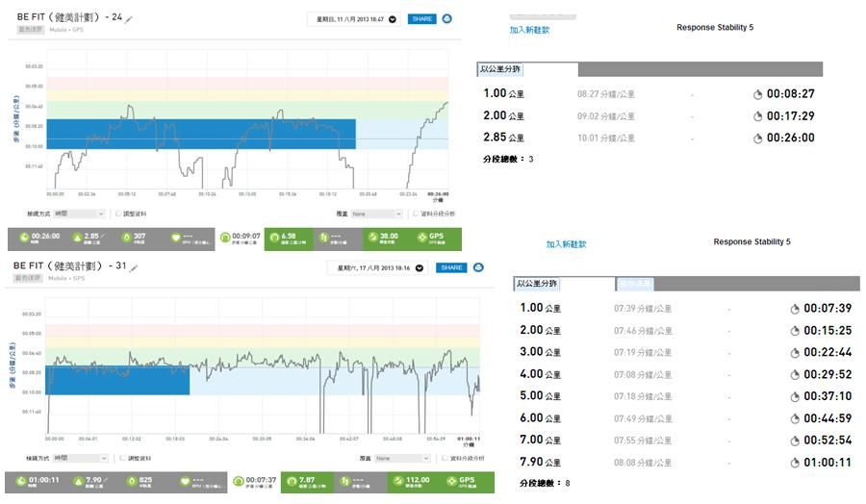Click the footsteps cadence icon in 26-minute run

coord(323,238)
